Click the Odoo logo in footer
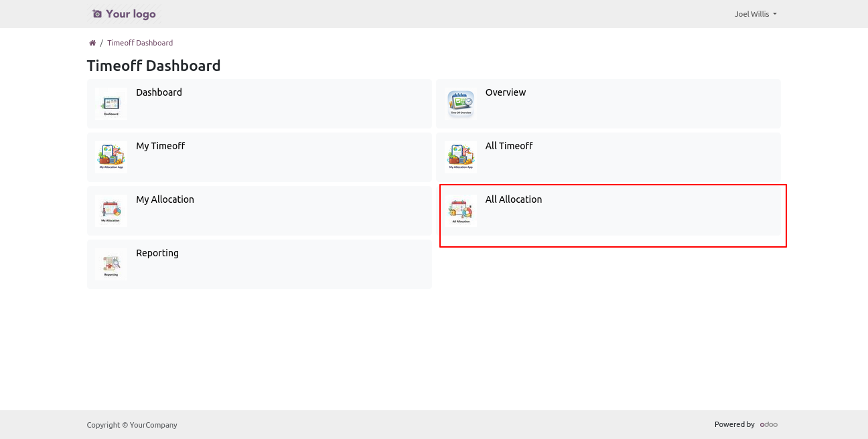 (x=768, y=424)
